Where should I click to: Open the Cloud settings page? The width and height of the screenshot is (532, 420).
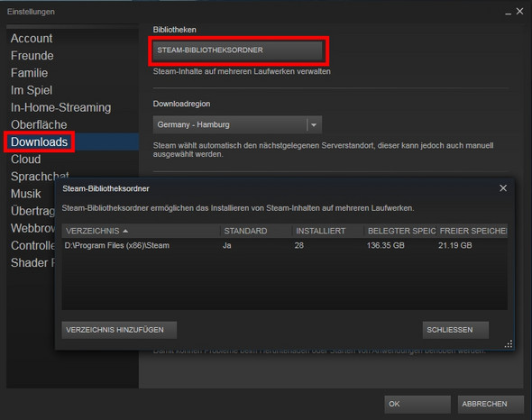point(26,160)
